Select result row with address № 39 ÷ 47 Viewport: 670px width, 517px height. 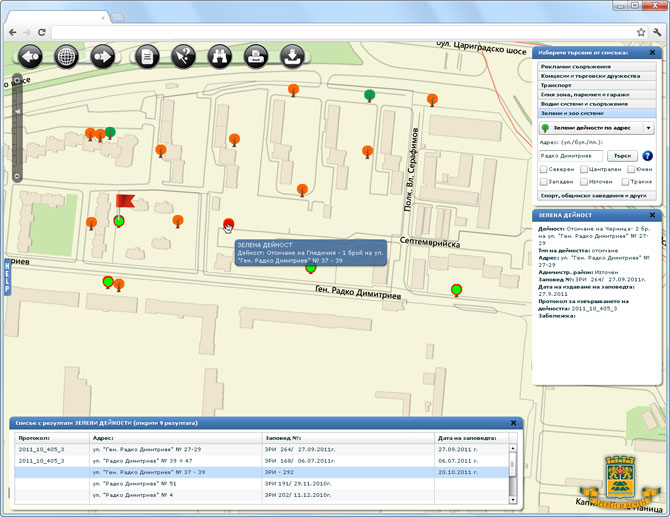pyautogui.click(x=262, y=461)
